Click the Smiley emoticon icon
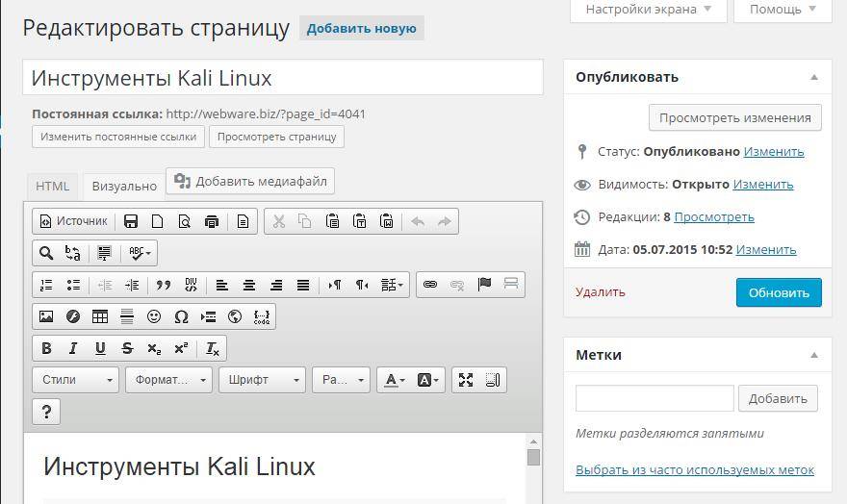This screenshot has width=847, height=504. [x=154, y=316]
